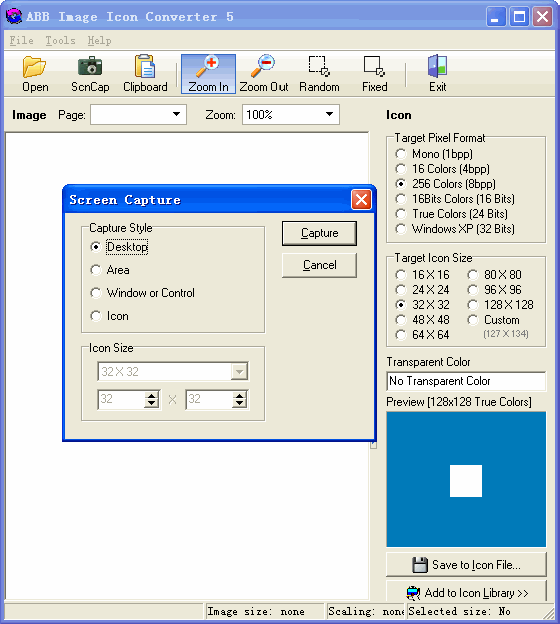Choose the Random selection tool
This screenshot has height=624, width=560.
pos(319,74)
